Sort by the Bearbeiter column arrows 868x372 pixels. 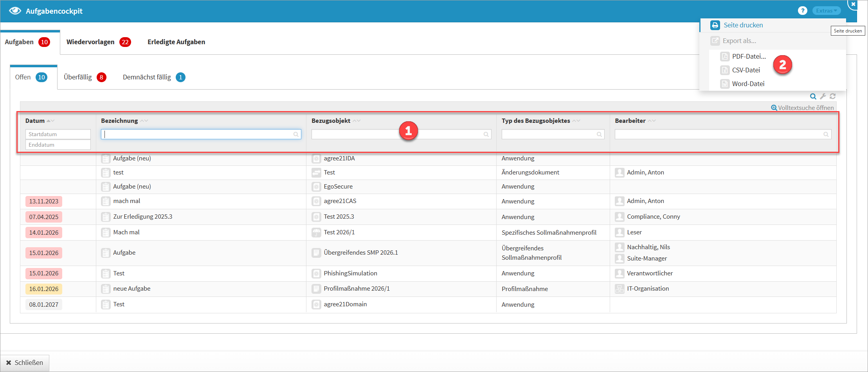[651, 121]
